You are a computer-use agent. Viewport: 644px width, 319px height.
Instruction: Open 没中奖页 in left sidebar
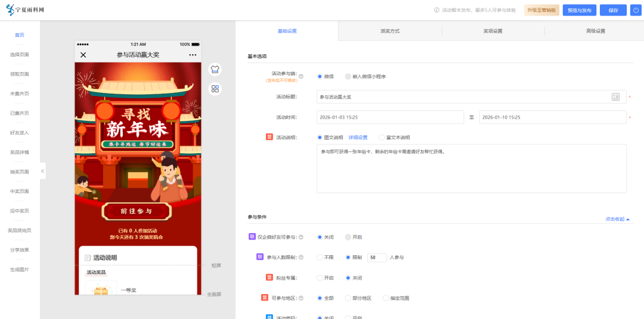pos(20,210)
